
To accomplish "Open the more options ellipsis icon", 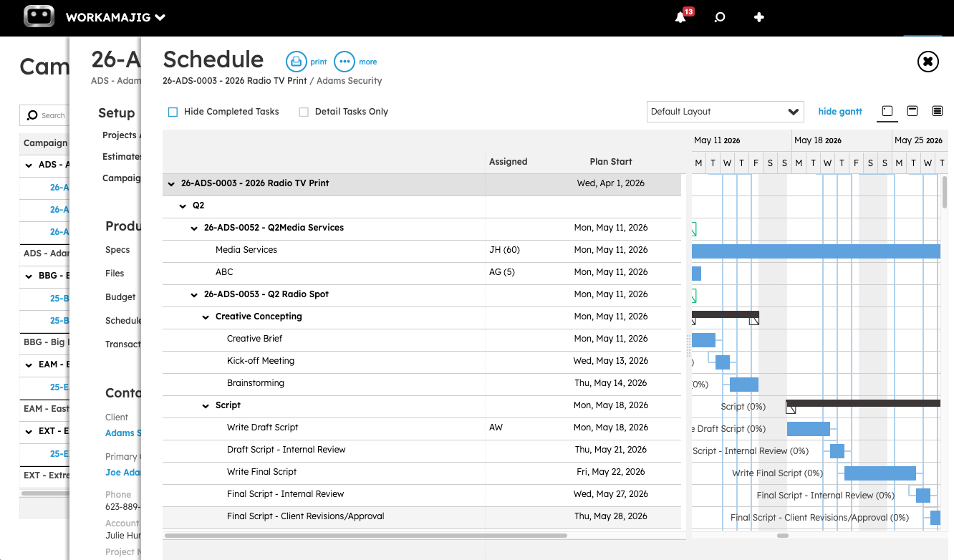I will [344, 62].
